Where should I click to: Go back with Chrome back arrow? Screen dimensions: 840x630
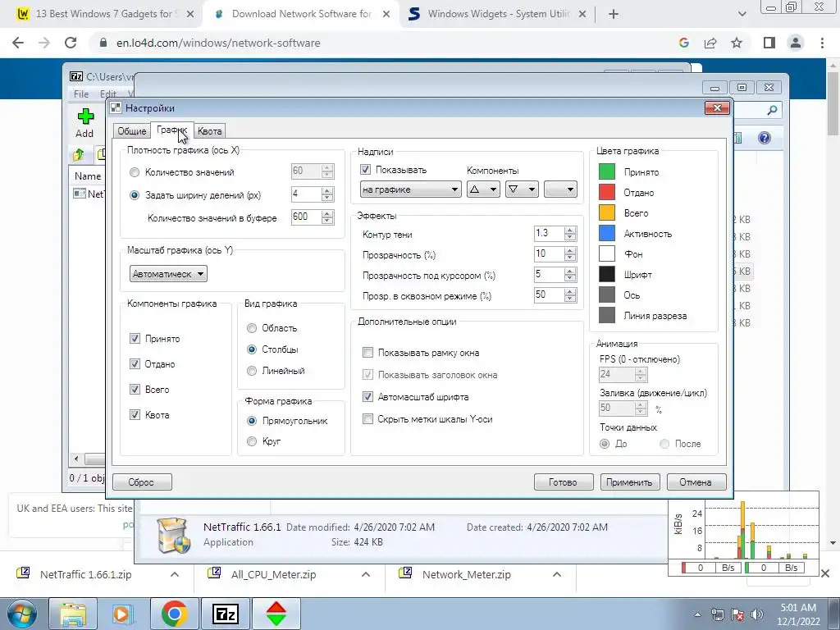18,43
